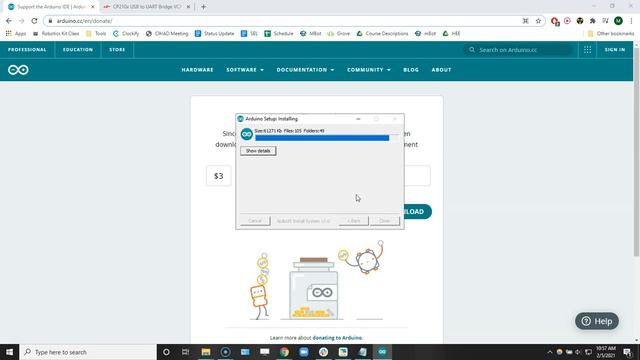
Task: Close the Support the Arduino IDE tab
Action: click(x=93, y=7)
